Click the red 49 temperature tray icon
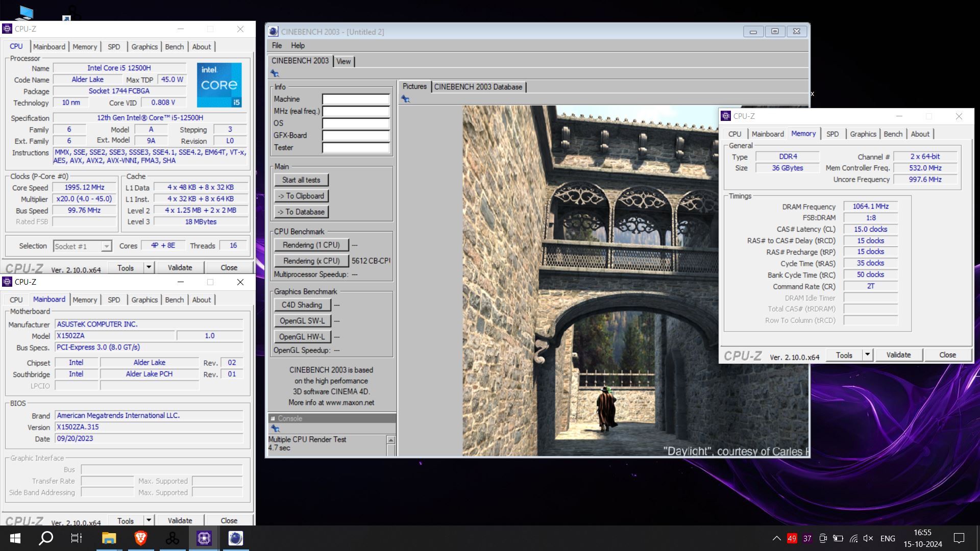Image resolution: width=980 pixels, height=551 pixels. tap(792, 538)
